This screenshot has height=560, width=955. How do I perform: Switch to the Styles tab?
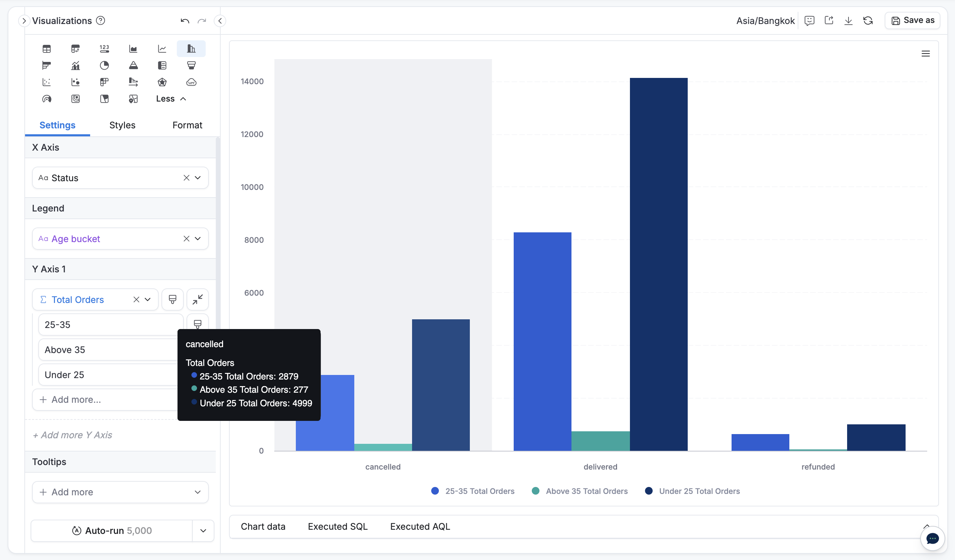122,125
